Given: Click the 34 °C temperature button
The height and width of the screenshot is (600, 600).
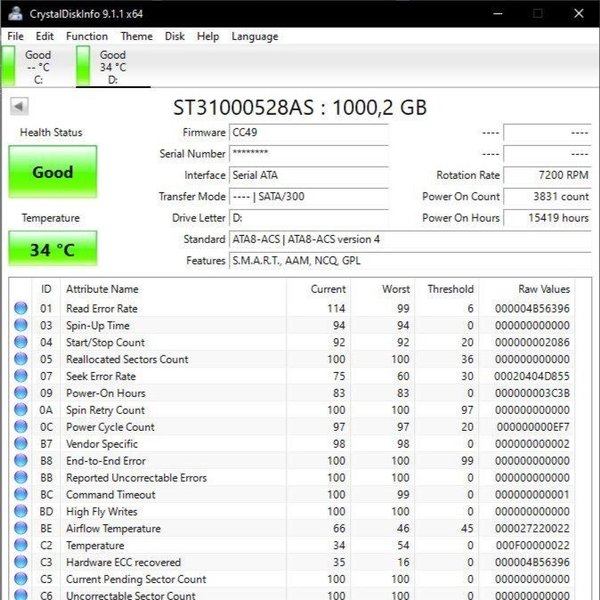Looking at the screenshot, I should (53, 250).
